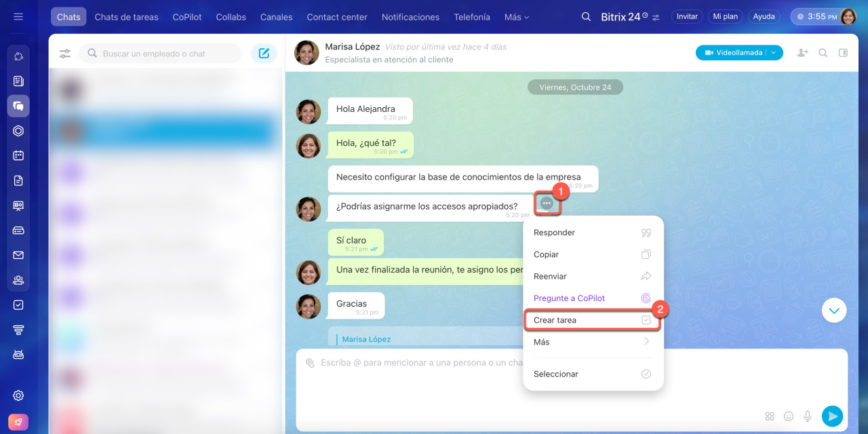Open the message three-dots actions menu
The width and height of the screenshot is (868, 434).
coord(547,203)
